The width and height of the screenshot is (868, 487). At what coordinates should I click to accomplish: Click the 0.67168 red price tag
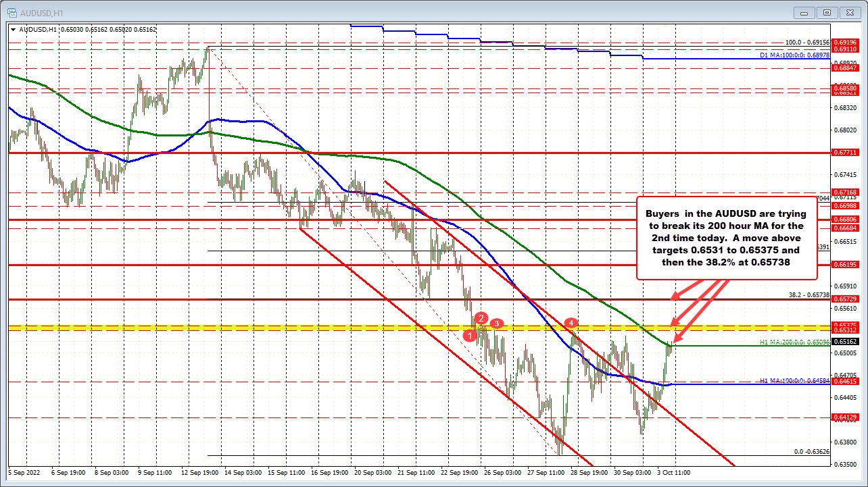coord(846,193)
